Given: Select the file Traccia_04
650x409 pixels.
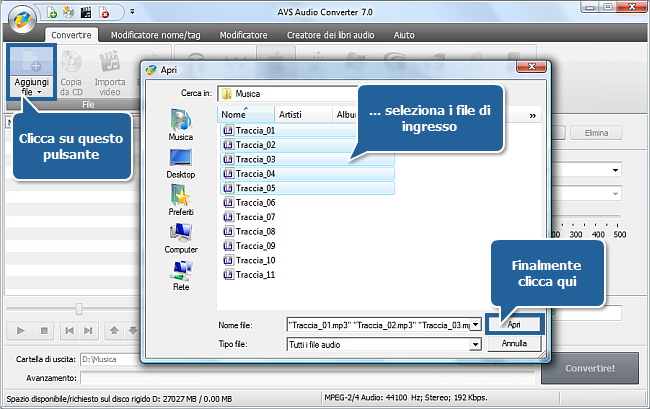Looking at the screenshot, I should click(307, 174).
